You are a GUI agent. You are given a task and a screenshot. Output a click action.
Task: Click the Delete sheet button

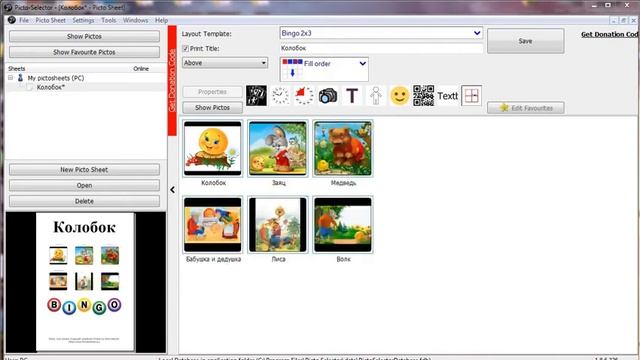pyautogui.click(x=84, y=201)
